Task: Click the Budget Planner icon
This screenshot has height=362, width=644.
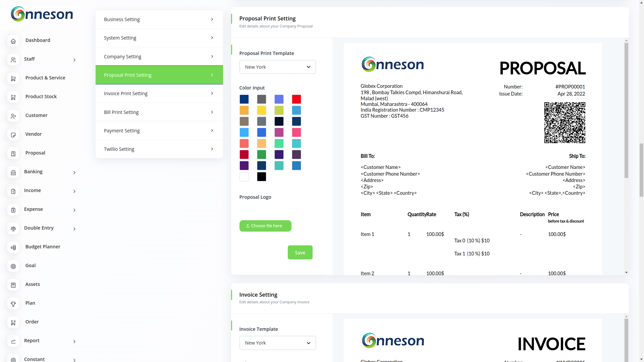Action: pos(13,247)
